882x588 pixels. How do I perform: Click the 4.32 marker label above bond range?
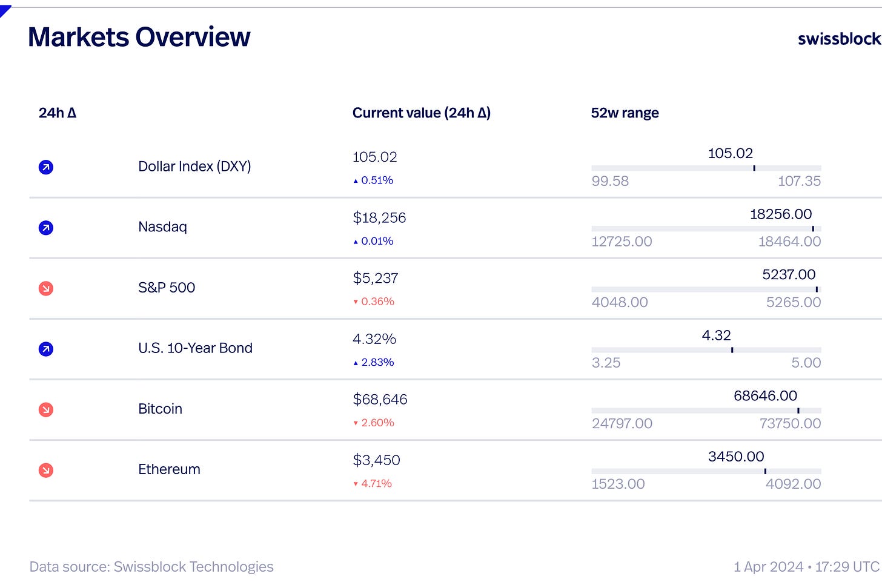pyautogui.click(x=716, y=335)
